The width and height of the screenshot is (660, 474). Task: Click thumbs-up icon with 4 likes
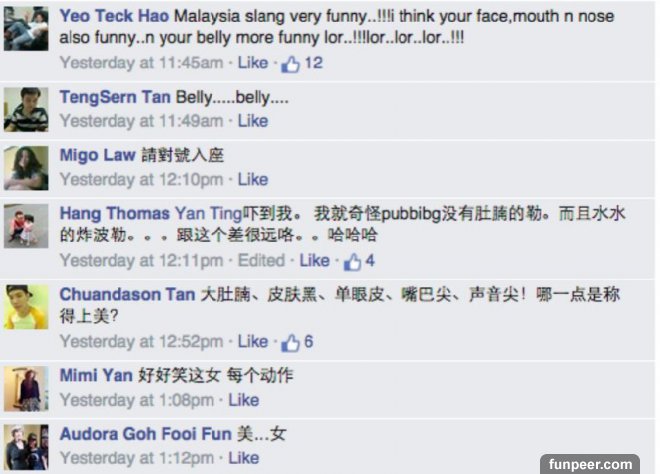pos(352,262)
